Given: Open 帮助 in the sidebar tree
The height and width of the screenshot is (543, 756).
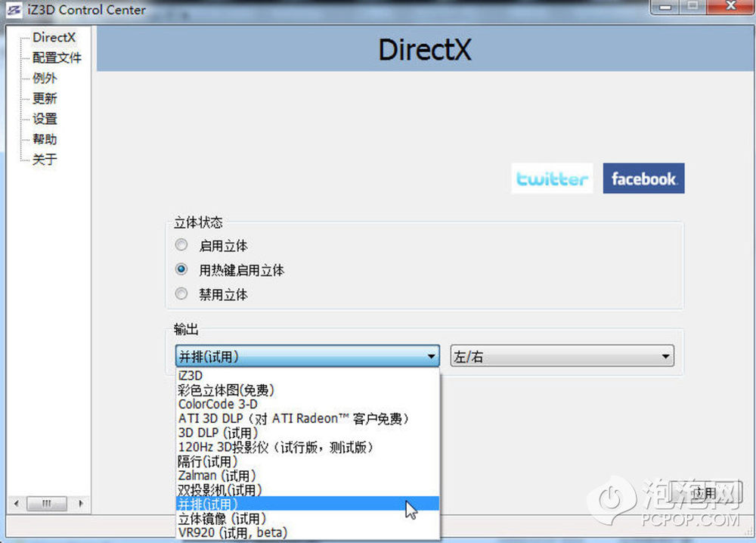Looking at the screenshot, I should [x=45, y=139].
